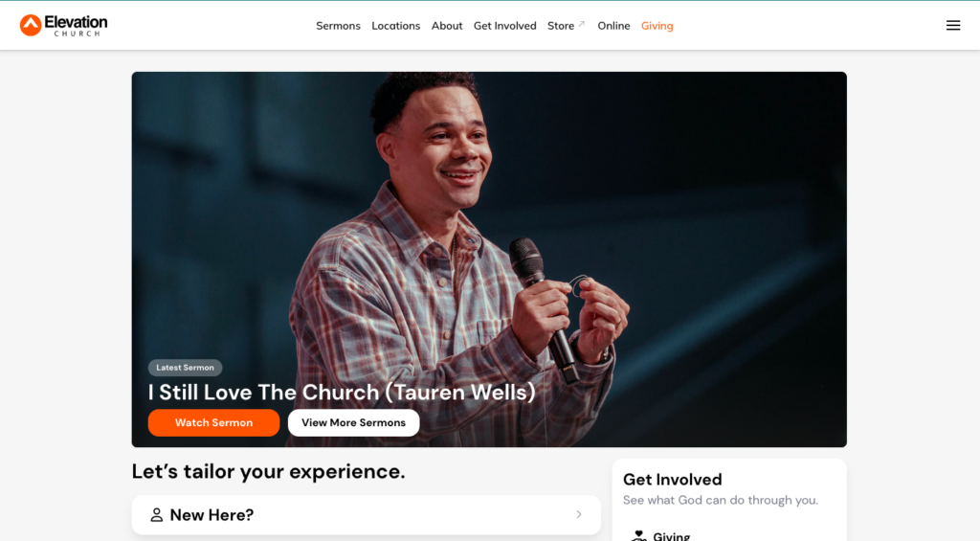The image size is (980, 541).
Task: Click the Latest Sermon badge
Action: 185,368
